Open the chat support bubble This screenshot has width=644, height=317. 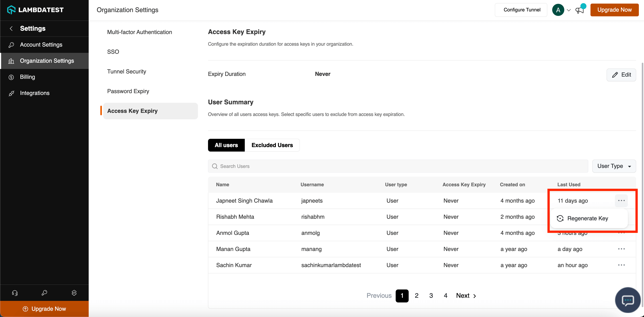coord(627,300)
